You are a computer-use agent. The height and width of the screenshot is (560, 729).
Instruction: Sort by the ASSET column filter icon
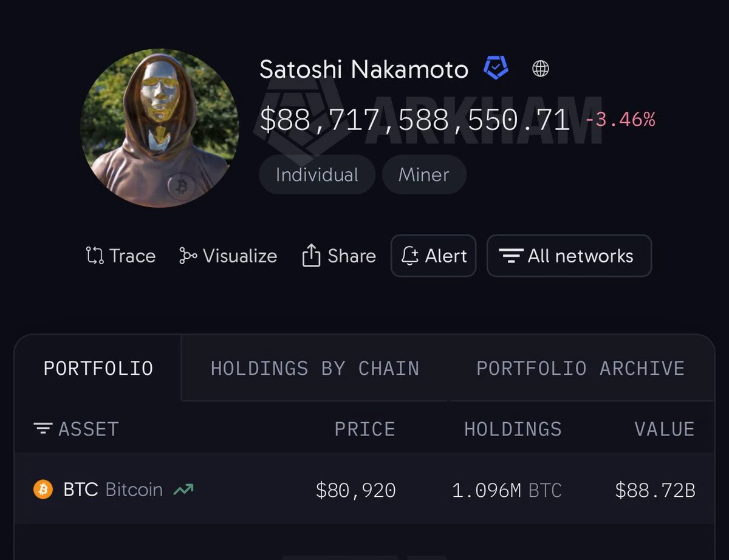43,429
